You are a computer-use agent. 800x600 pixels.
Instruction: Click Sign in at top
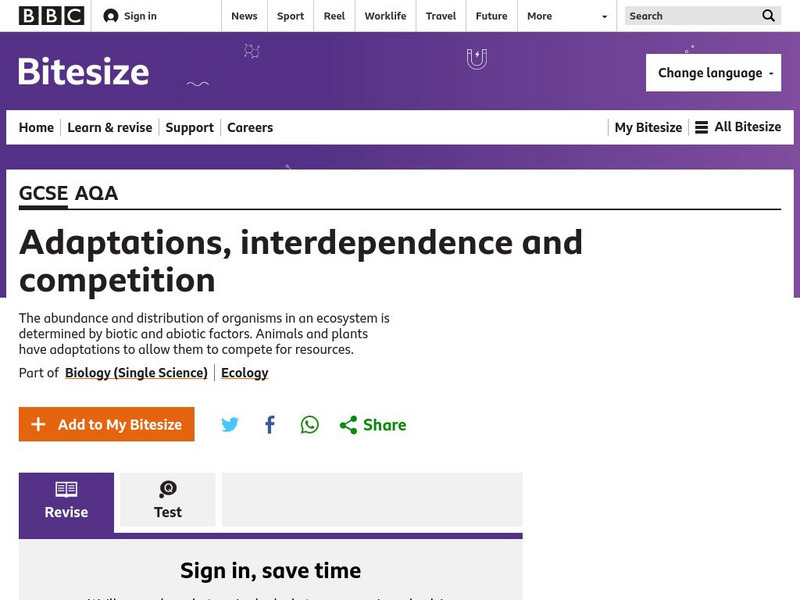point(131,16)
